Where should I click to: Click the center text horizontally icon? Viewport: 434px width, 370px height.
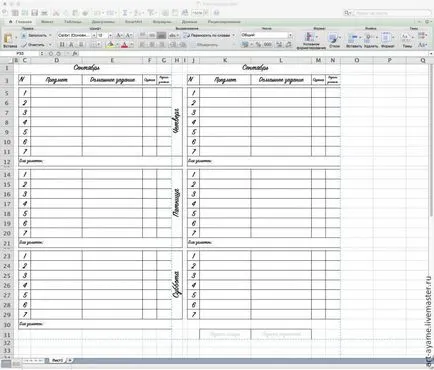coord(152,45)
